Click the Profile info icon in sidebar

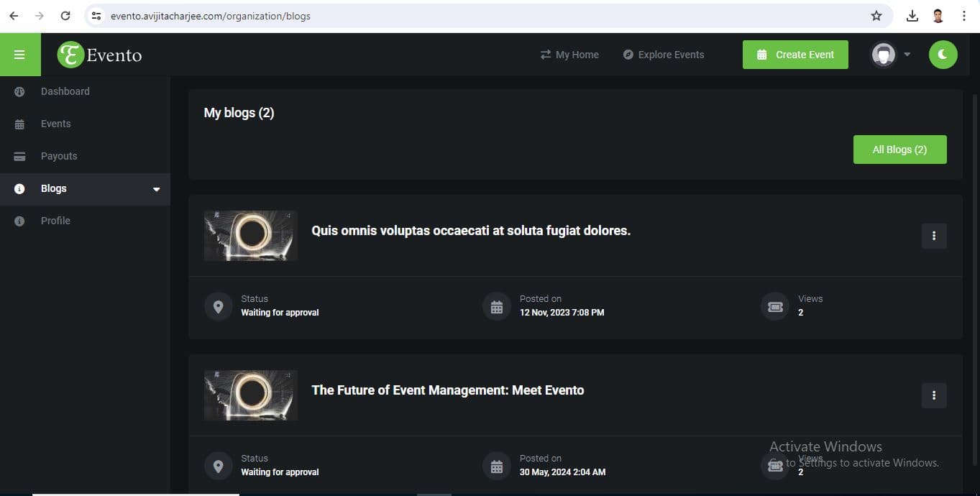(x=19, y=221)
